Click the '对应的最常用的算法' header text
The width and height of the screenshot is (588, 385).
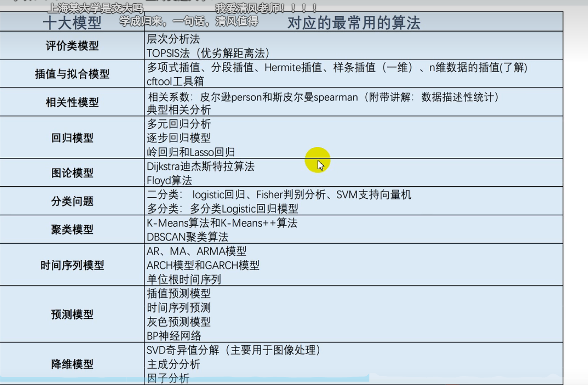[x=354, y=23]
